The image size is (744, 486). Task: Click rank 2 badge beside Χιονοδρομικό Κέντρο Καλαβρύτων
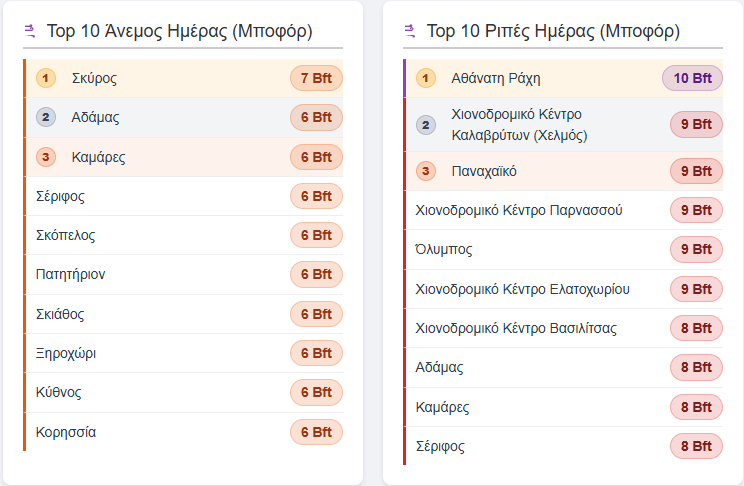point(426,125)
